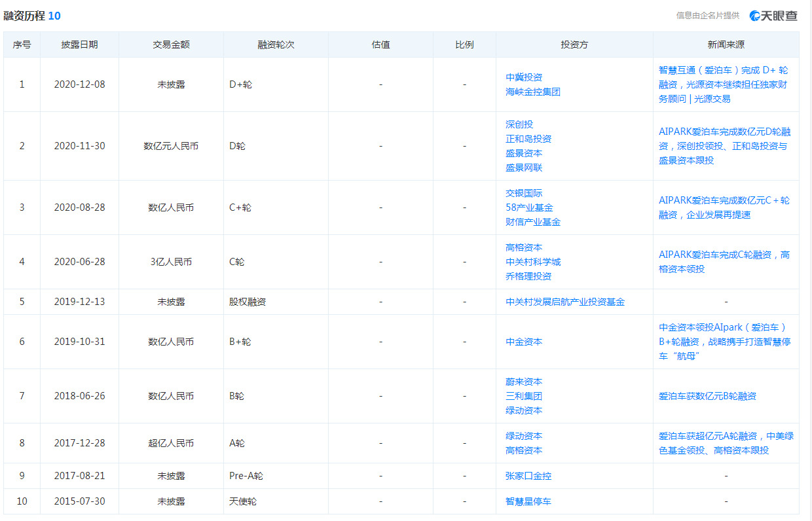
Task: Click the 新闻来源 column header
Action: pos(726,45)
